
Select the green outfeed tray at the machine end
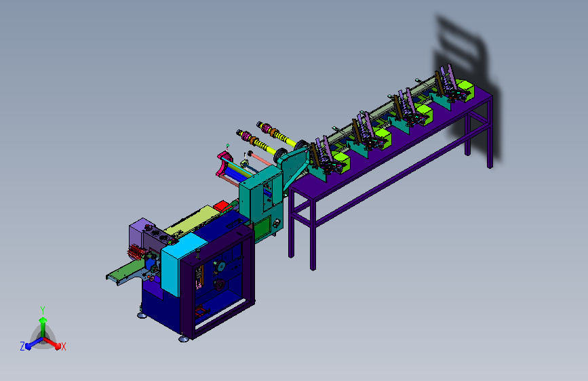pyautogui.click(x=125, y=272)
